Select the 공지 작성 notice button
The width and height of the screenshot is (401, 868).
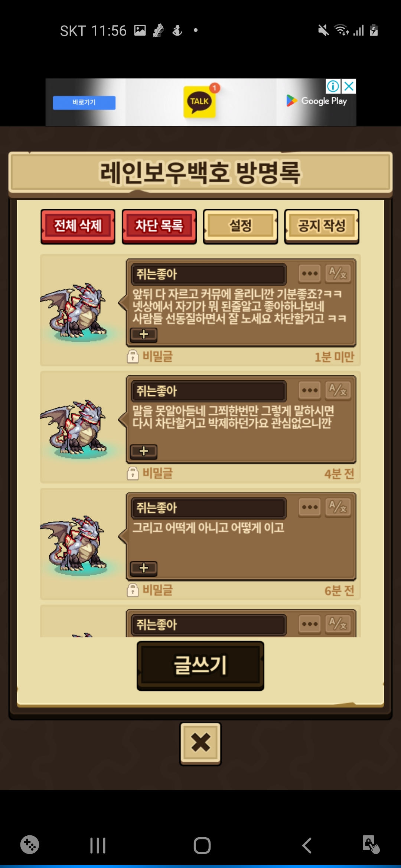point(322,226)
